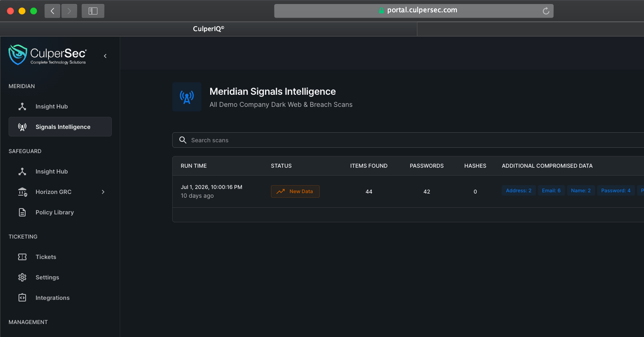Open Policy Library in the sidebar
644x337 pixels.
click(55, 212)
